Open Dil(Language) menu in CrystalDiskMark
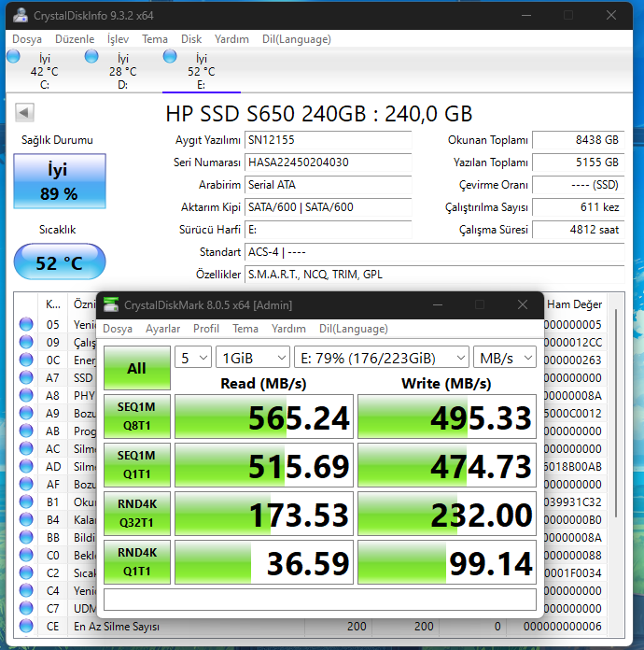This screenshot has height=650, width=644. point(354,329)
